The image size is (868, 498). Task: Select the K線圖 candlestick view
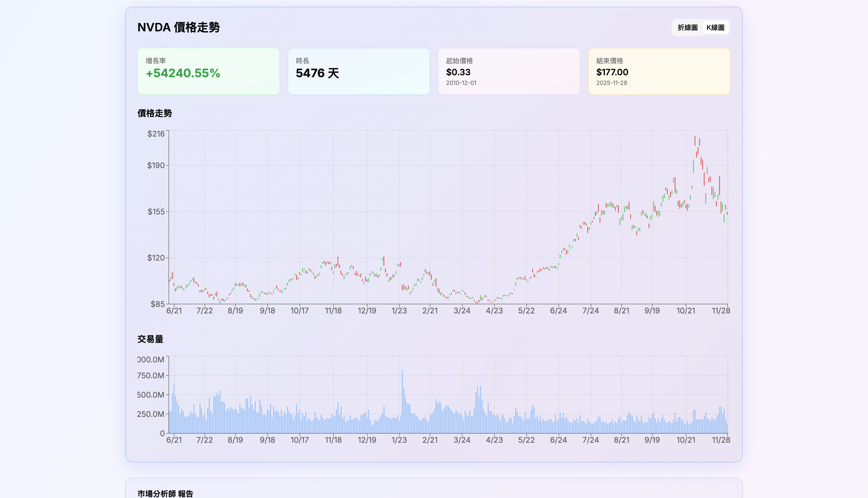pos(715,28)
